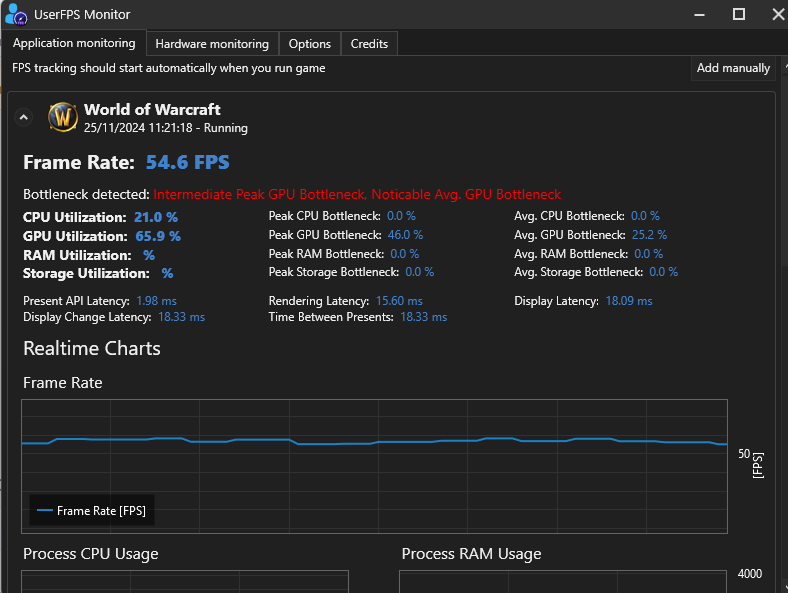Click the RAM Utilization label
The height and width of the screenshot is (593, 788).
pyautogui.click(x=77, y=255)
